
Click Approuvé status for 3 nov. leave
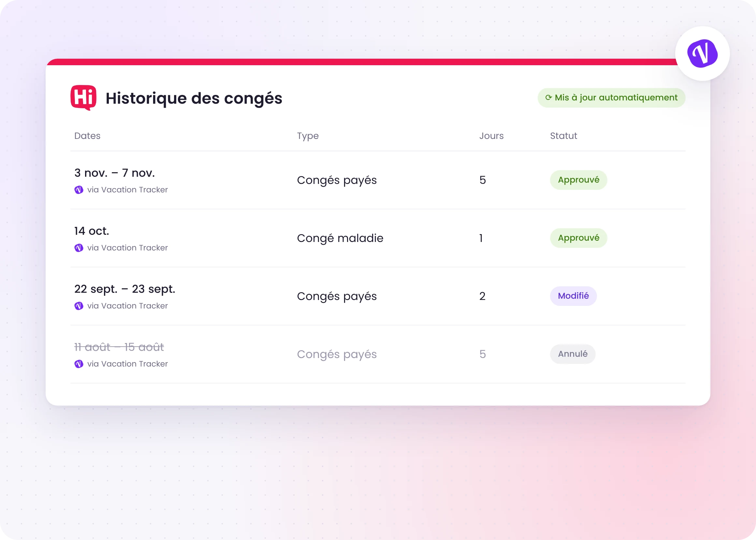click(x=578, y=180)
